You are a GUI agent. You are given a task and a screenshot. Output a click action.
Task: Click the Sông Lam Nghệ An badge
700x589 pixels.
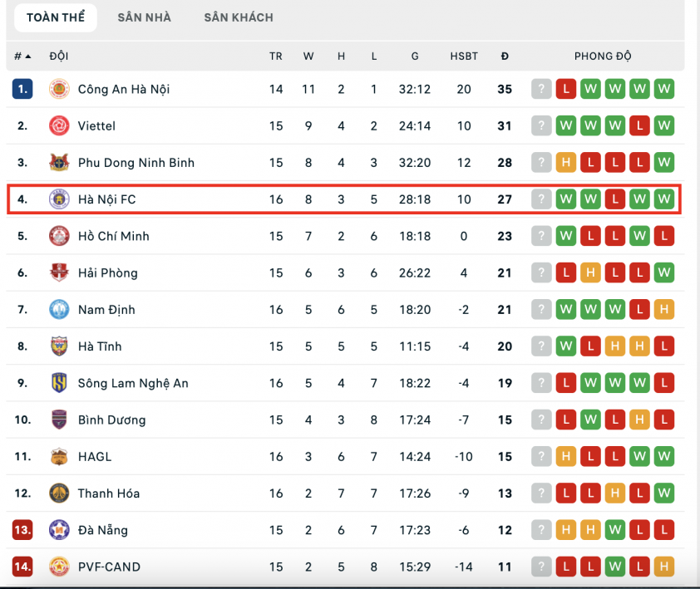[x=59, y=383]
